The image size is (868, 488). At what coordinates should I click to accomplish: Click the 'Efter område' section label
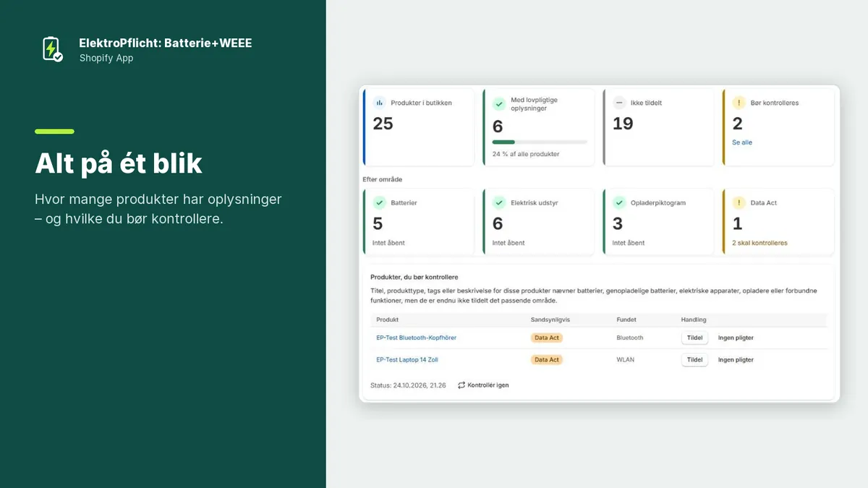(x=382, y=179)
